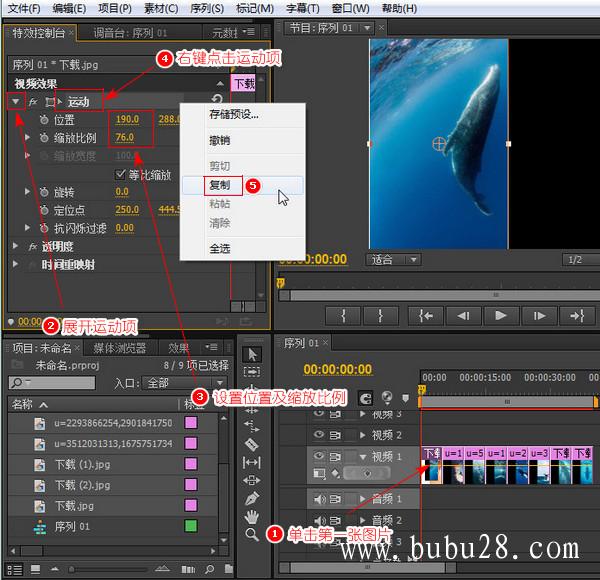Toggle Video 3 track eye visibility
The width and height of the screenshot is (600, 580).
click(x=318, y=414)
